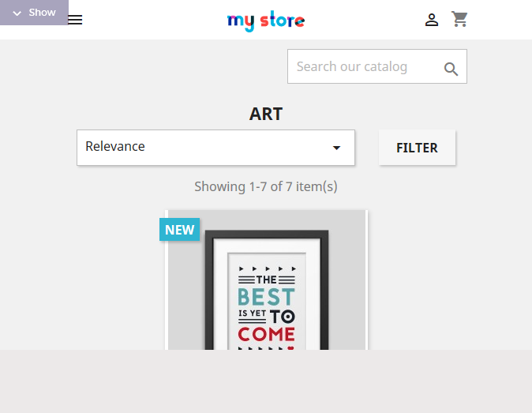Focus the Search our catalog field
Image resolution: width=532 pixels, height=413 pixels.
click(x=377, y=66)
